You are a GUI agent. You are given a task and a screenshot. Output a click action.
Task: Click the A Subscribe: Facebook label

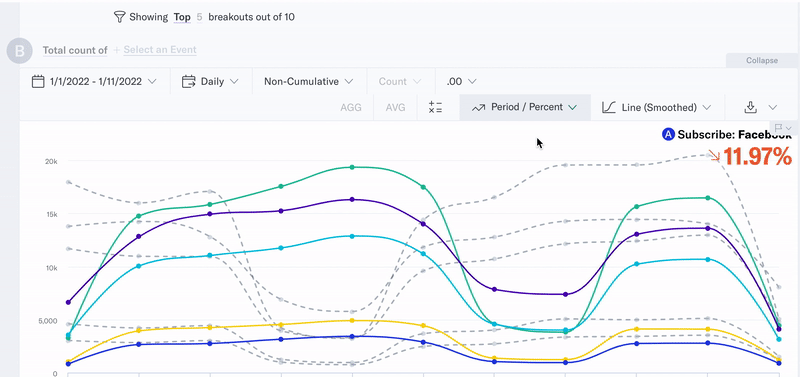click(727, 135)
